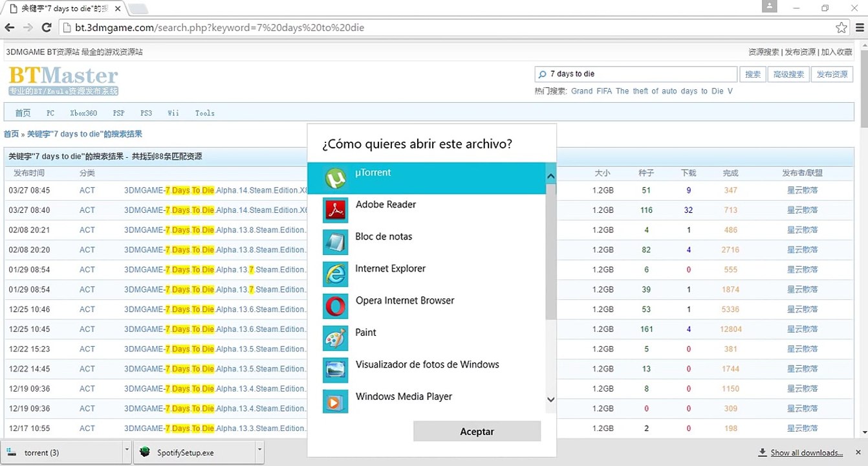
Task: Open the Xbox360 category tab
Action: coord(83,113)
